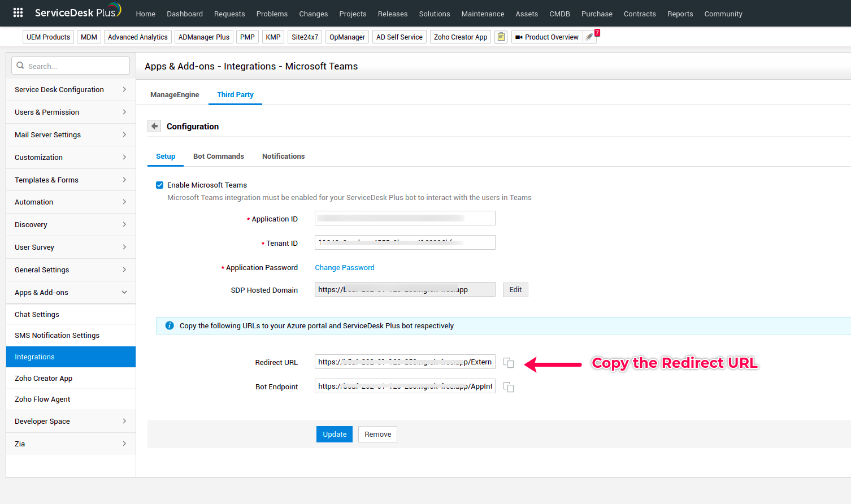Expand the Developer Space section

tap(71, 422)
